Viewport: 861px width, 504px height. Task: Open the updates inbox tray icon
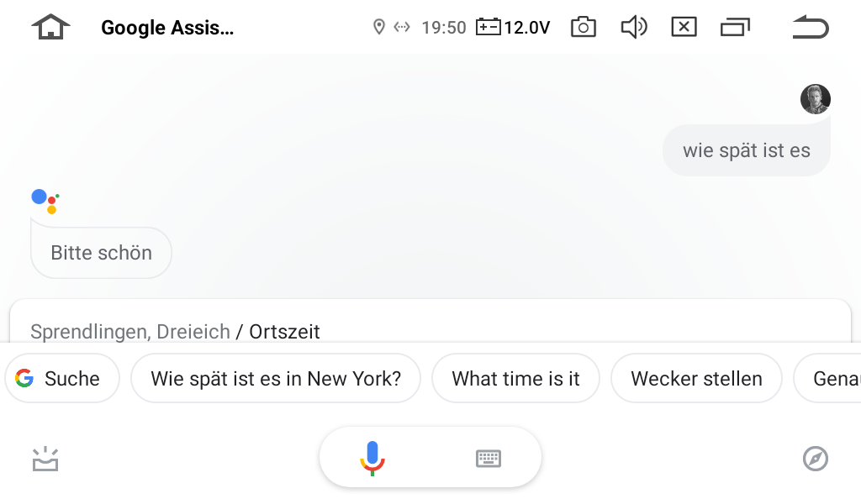pyautogui.click(x=45, y=459)
